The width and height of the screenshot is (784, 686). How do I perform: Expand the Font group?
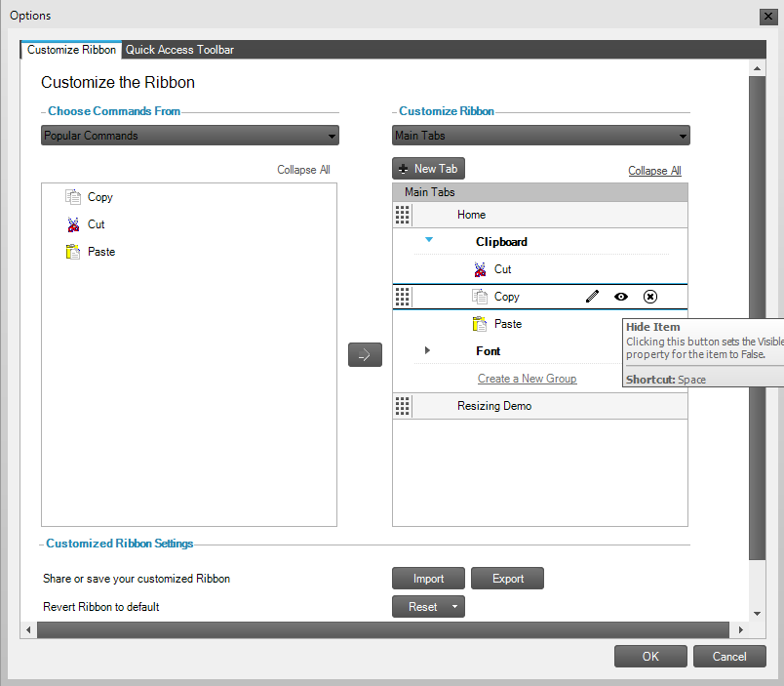pyautogui.click(x=427, y=350)
